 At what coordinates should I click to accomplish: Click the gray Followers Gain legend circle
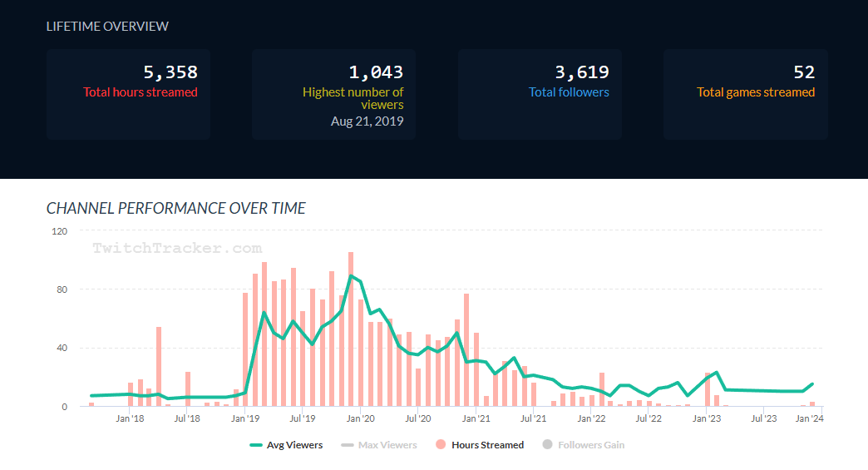pos(547,444)
